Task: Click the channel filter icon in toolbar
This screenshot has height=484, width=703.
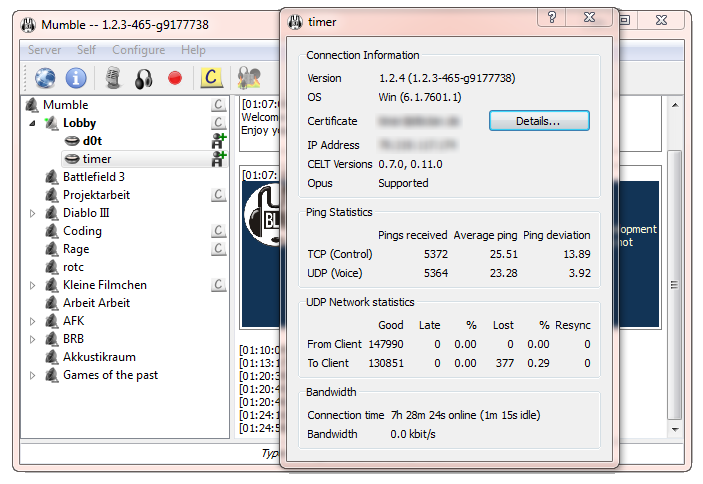Action: 249,78
